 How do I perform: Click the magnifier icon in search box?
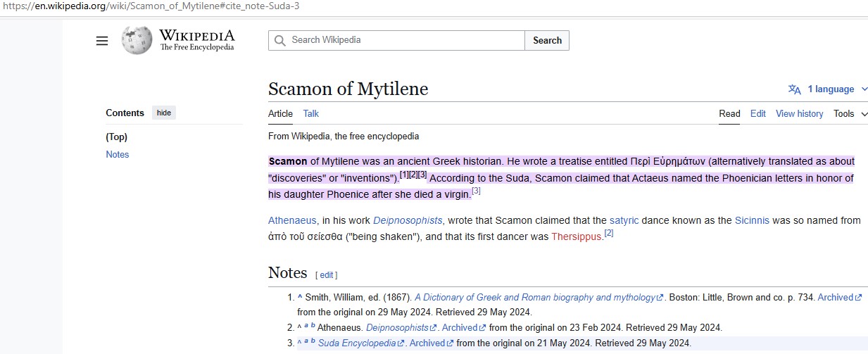click(x=280, y=40)
